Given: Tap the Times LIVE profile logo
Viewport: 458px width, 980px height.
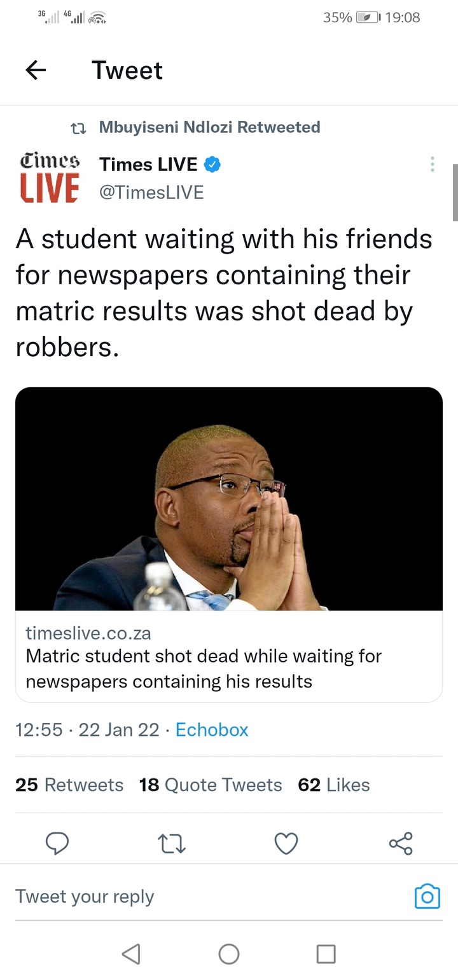Looking at the screenshot, I should coord(50,177).
